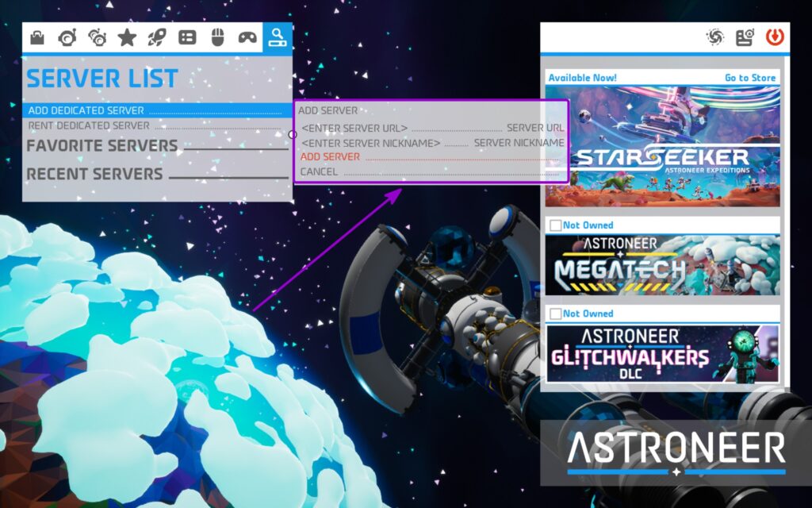Toggle Not Owned checkbox above Megatech

556,225
